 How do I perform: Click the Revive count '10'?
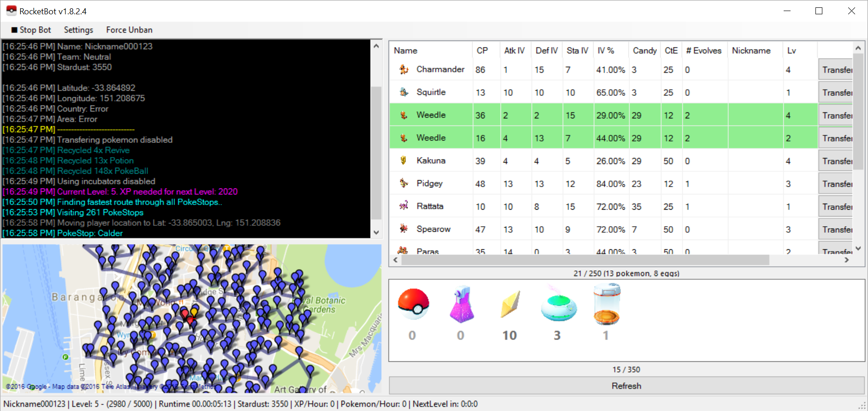click(x=509, y=335)
